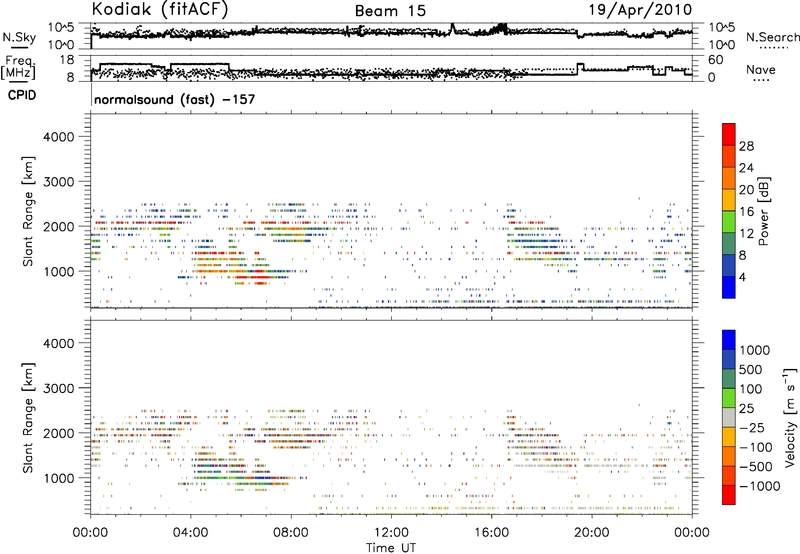
Task: Click the 4000 tick on power panel axis
Action: pyautogui.click(x=59, y=137)
